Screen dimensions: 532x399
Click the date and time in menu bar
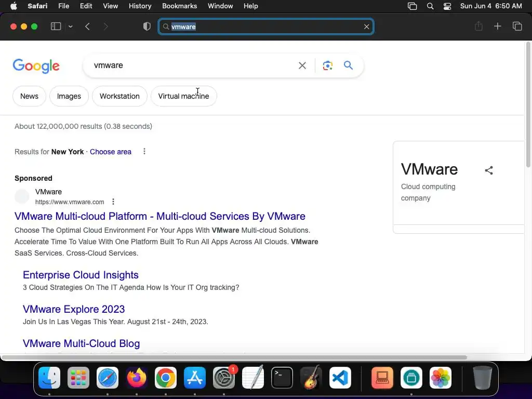491,6
